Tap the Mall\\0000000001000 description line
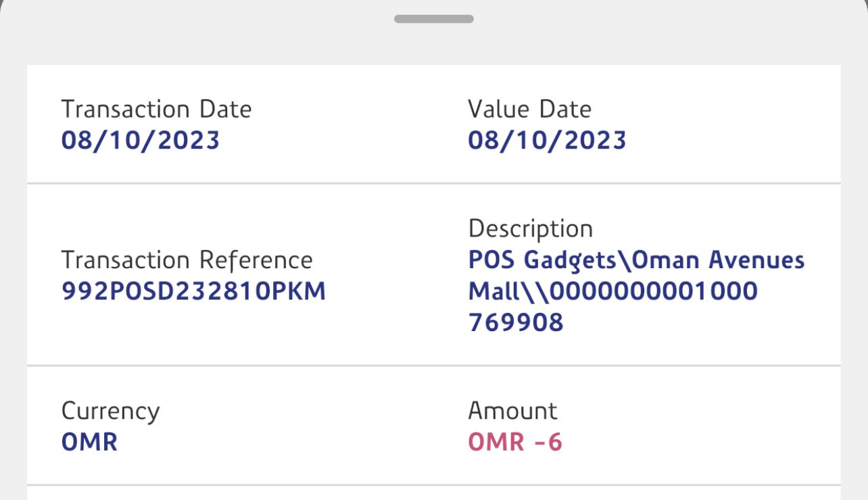This screenshot has height=500, width=868. click(612, 291)
